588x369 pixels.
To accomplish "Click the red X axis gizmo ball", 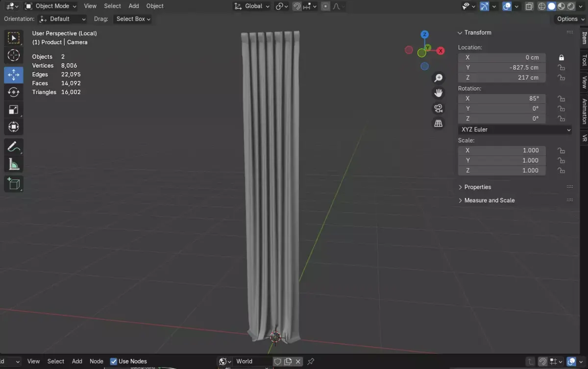I will tap(441, 50).
